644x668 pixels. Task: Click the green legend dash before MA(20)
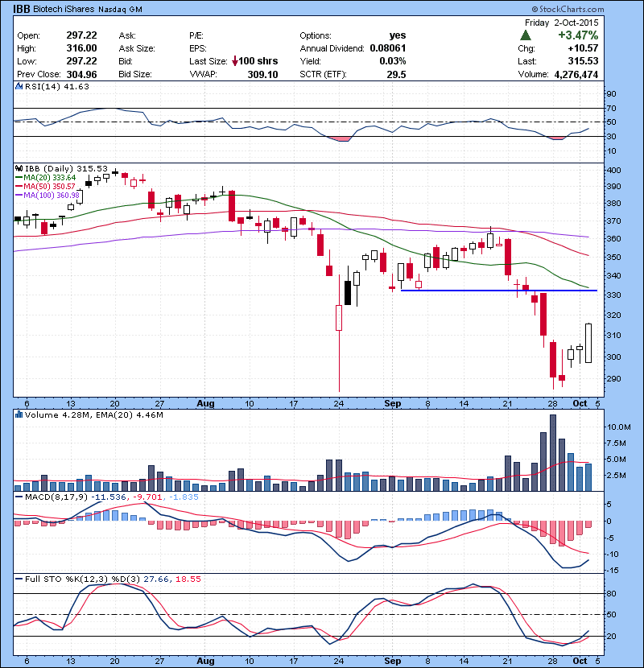point(19,178)
